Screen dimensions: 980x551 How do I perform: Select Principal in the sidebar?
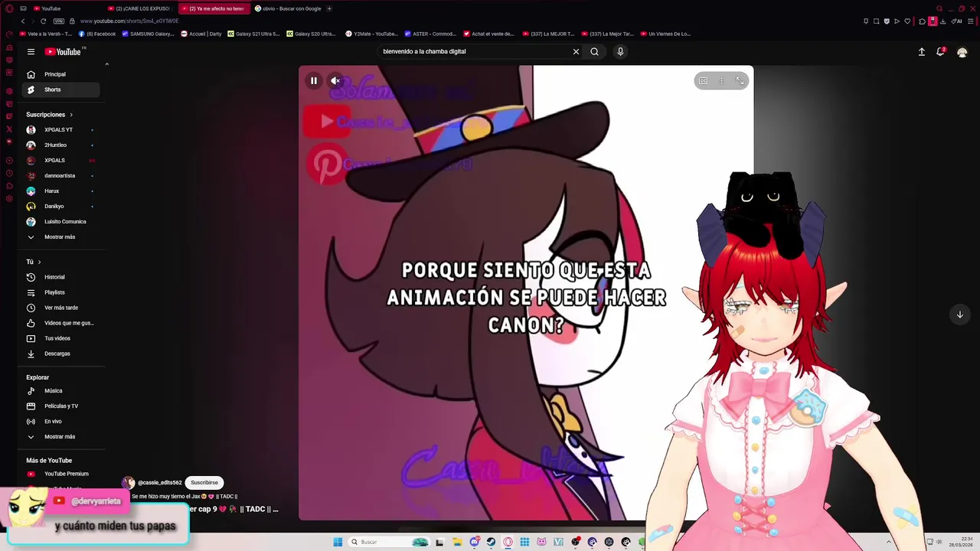[x=61, y=74]
